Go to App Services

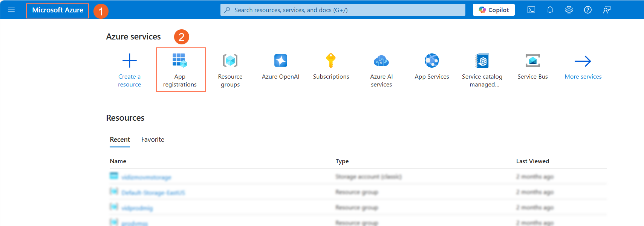coord(432,67)
